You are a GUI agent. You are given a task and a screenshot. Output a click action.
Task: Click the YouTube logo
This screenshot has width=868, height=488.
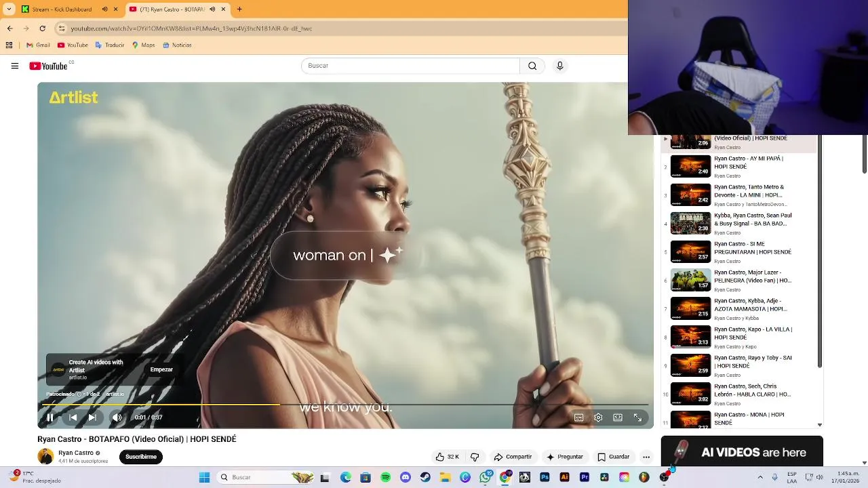pos(49,66)
